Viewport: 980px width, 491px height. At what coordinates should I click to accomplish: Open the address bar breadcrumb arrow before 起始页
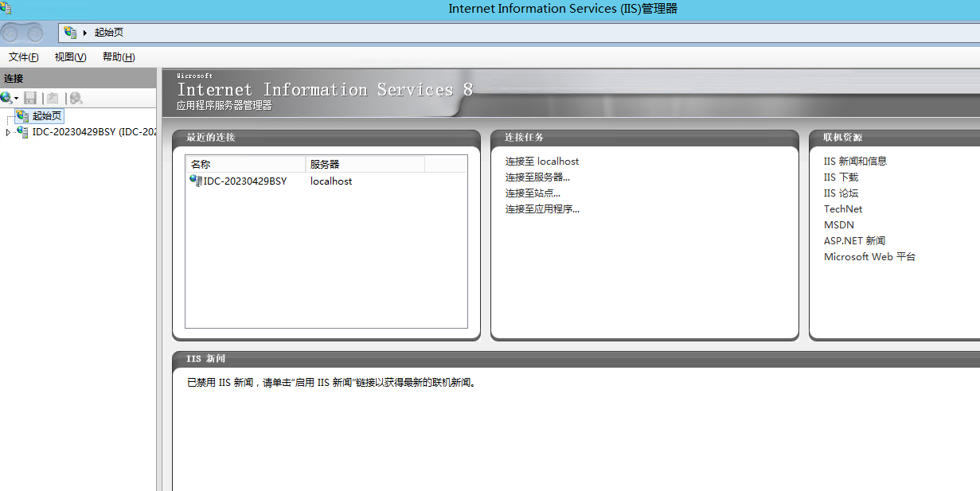click(x=85, y=33)
